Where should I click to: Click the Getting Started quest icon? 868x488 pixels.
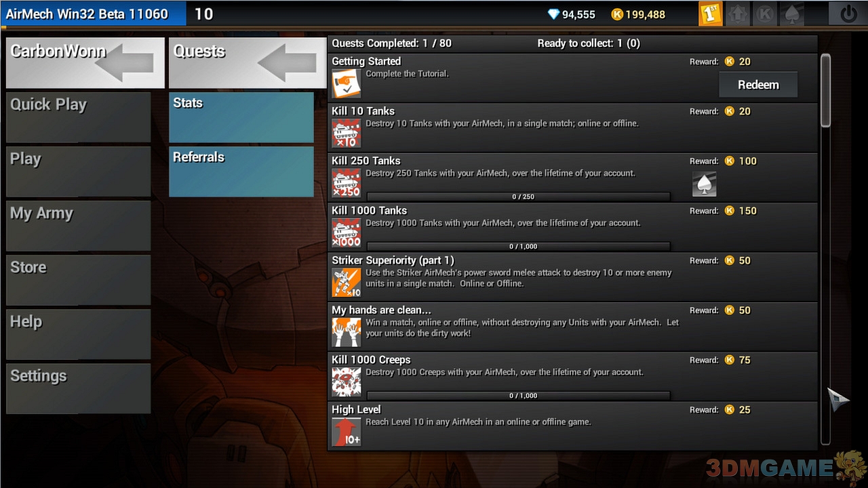346,83
